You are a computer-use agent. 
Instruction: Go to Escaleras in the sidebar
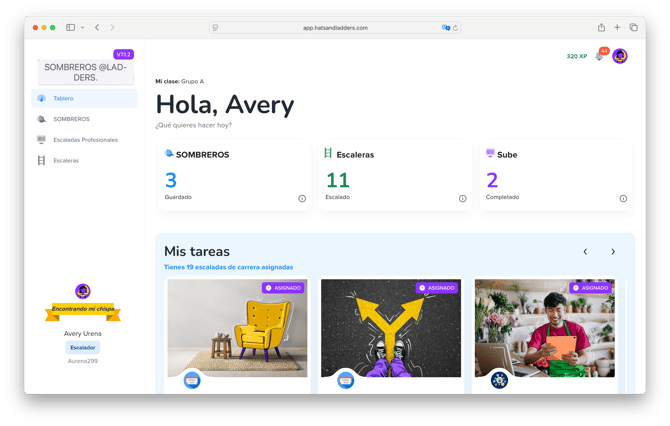pos(66,160)
